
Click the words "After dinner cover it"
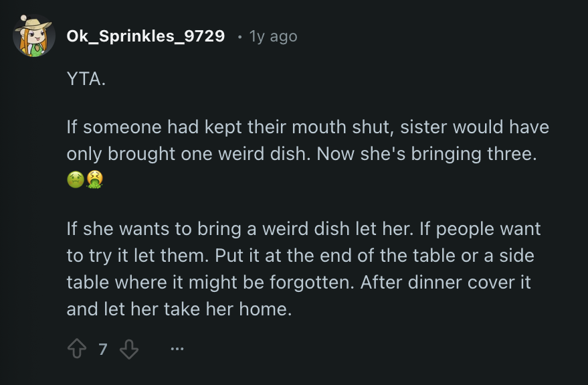click(x=446, y=282)
